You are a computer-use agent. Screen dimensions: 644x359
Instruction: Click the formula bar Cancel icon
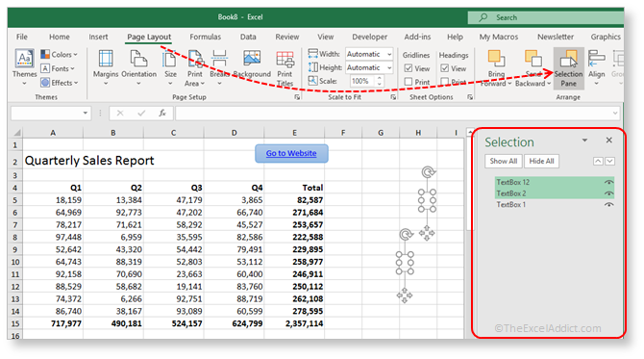(120, 113)
